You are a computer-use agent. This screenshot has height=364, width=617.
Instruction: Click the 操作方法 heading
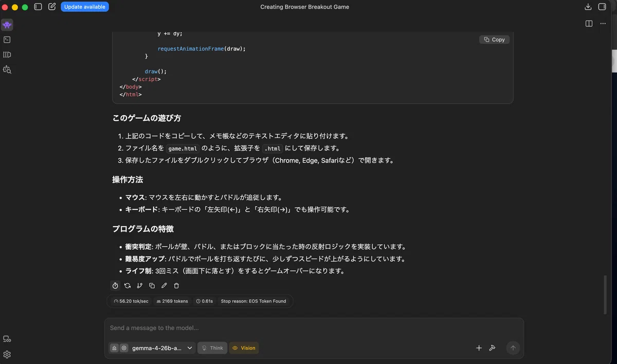point(128,180)
